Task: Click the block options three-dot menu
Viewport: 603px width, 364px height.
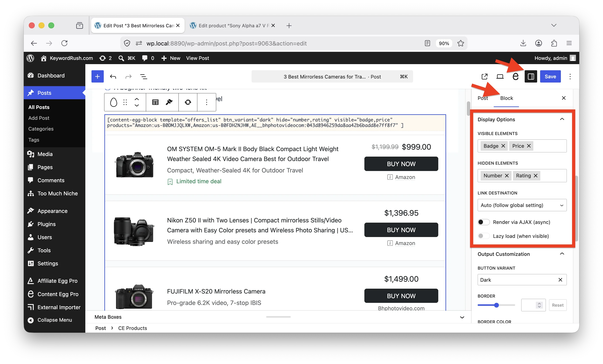Action: point(207,102)
